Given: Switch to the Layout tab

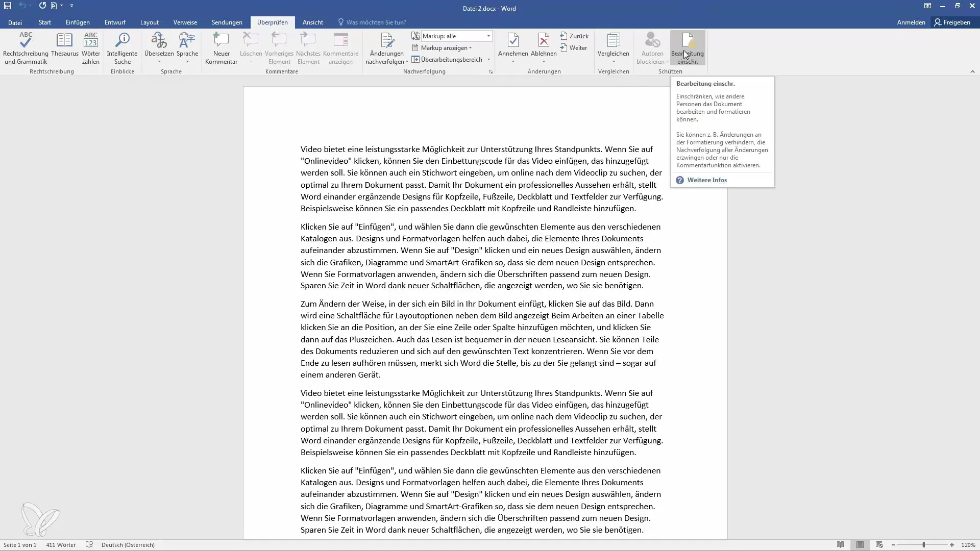Looking at the screenshot, I should click(150, 22).
